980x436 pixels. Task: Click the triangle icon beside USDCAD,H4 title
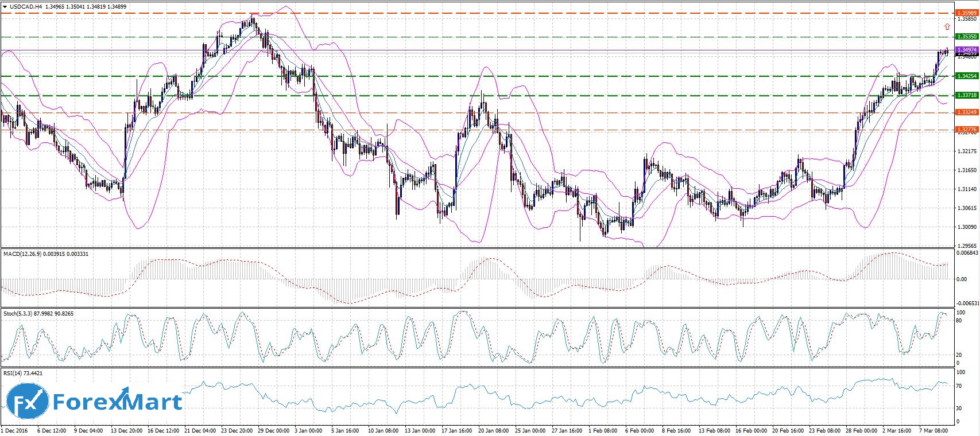5,7
